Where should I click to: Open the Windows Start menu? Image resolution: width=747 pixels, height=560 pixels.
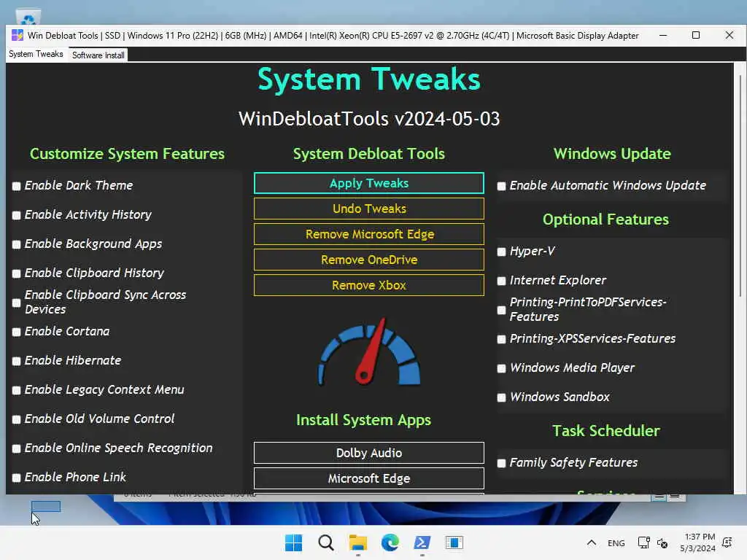293,542
